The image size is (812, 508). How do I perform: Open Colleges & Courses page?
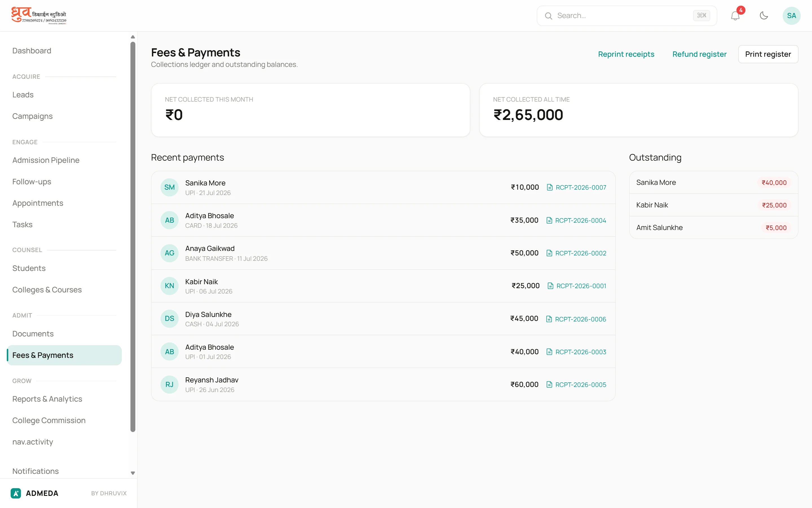pyautogui.click(x=47, y=290)
